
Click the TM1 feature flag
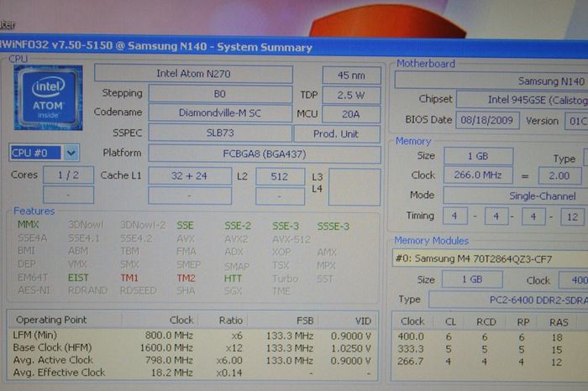pyautogui.click(x=129, y=278)
